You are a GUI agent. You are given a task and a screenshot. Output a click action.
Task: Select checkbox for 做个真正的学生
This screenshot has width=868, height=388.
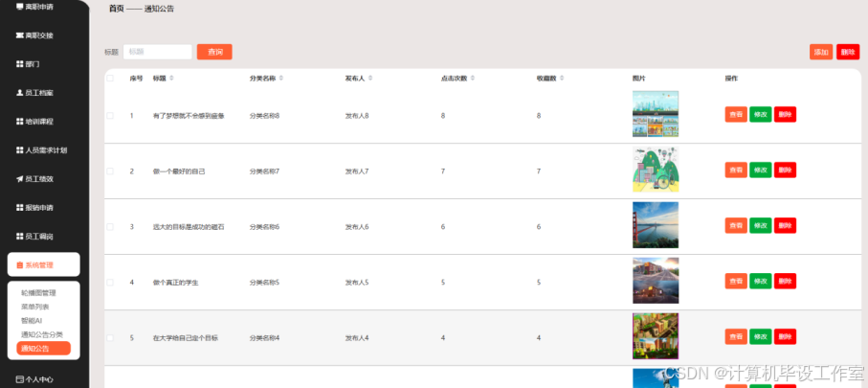tap(110, 282)
